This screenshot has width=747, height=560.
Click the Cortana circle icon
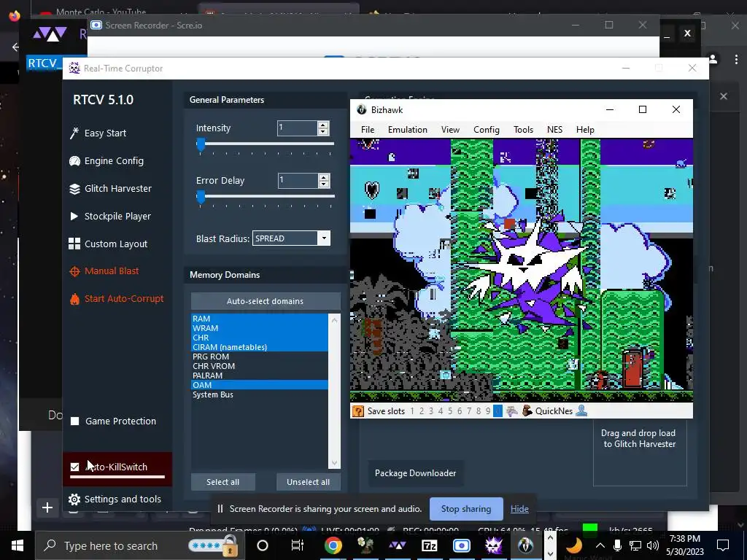pyautogui.click(x=263, y=545)
